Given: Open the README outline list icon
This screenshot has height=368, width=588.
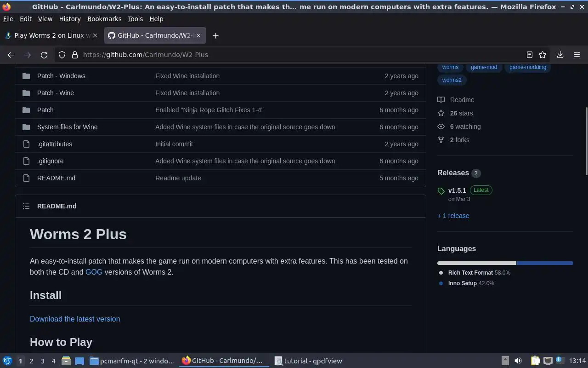Looking at the screenshot, I should pos(26,206).
